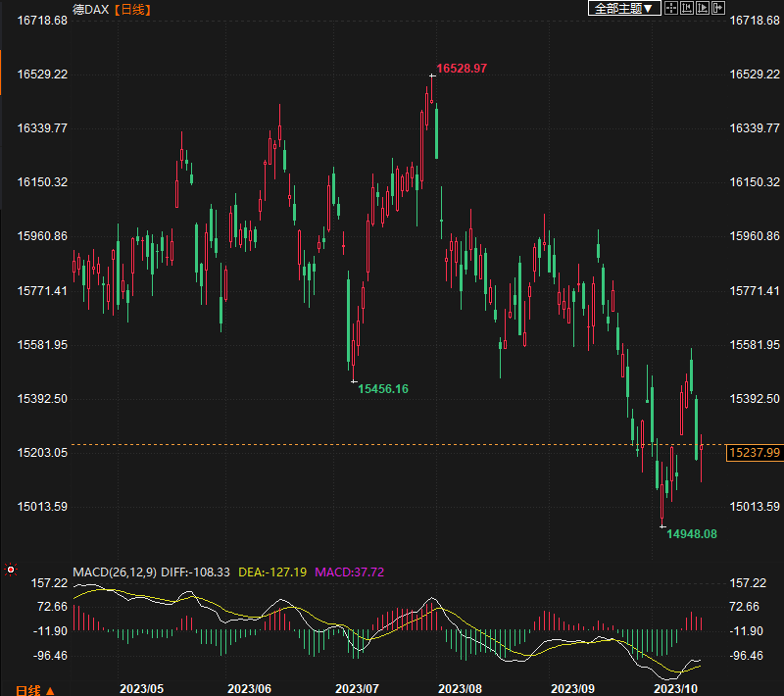The height and width of the screenshot is (696, 784).
Task: Click the 2023/05 date on the time axis
Action: 140,689
